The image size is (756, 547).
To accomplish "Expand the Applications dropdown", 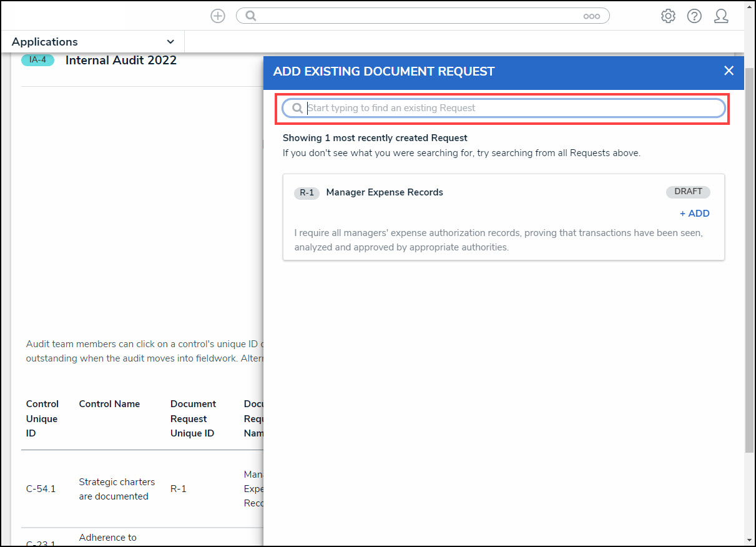I will tap(94, 42).
